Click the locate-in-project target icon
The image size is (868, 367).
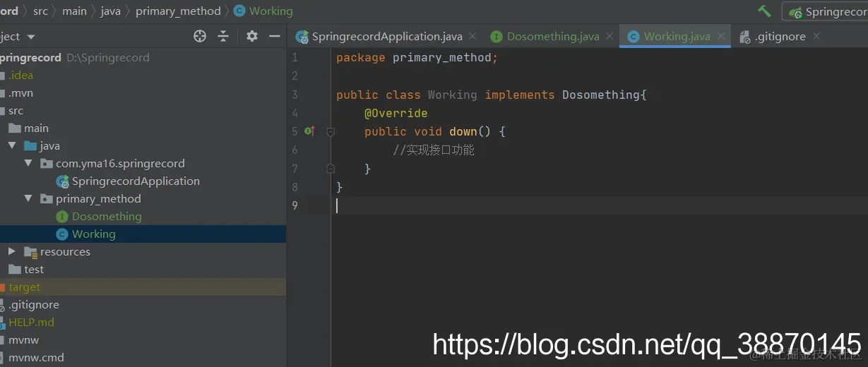[200, 36]
